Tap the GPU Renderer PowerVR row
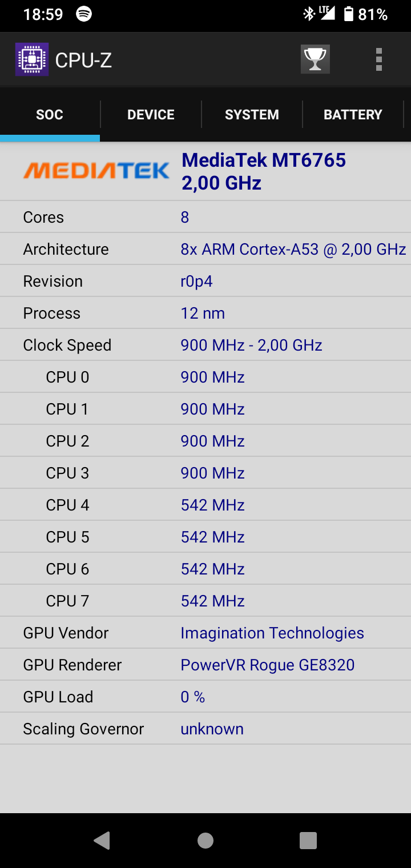Viewport: 411px width, 868px height. (205, 665)
